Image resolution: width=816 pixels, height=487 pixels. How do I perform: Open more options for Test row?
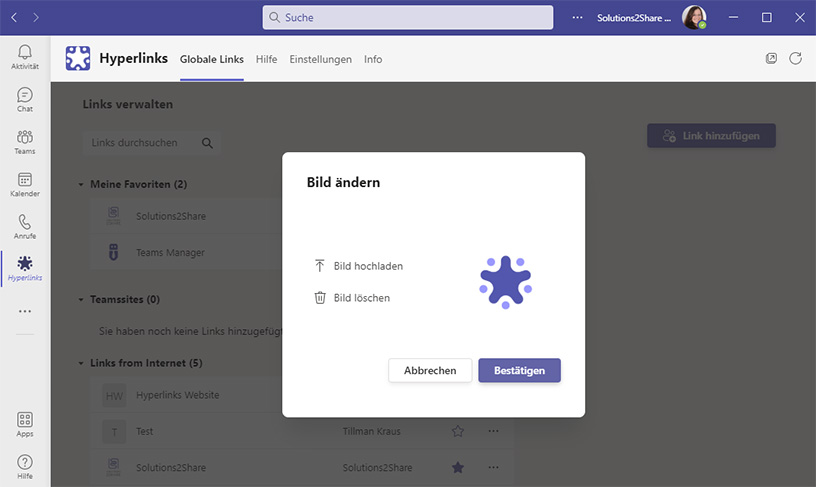point(493,431)
